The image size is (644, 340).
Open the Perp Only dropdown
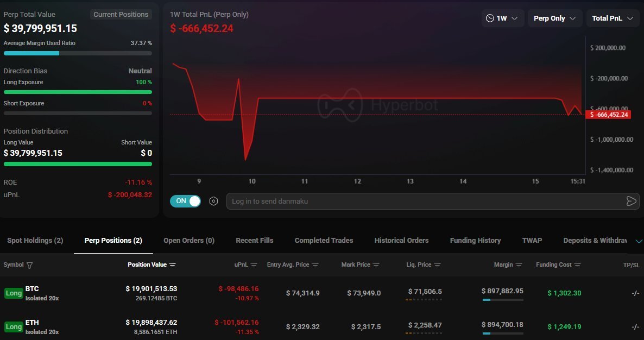pos(554,18)
